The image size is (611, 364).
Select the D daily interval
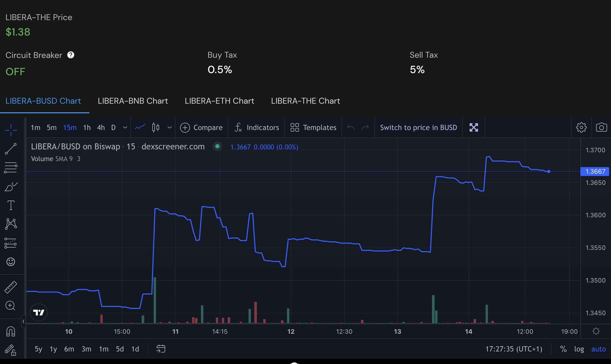click(113, 127)
